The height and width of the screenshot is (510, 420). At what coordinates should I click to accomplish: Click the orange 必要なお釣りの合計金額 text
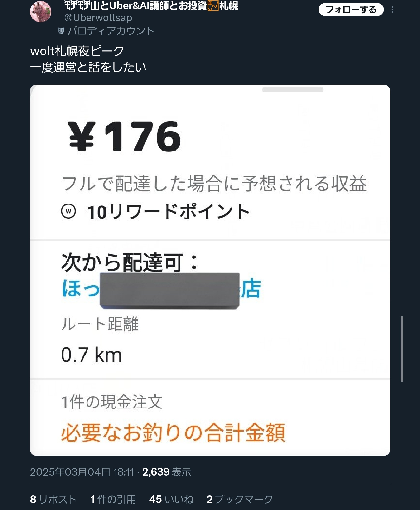pos(173,433)
